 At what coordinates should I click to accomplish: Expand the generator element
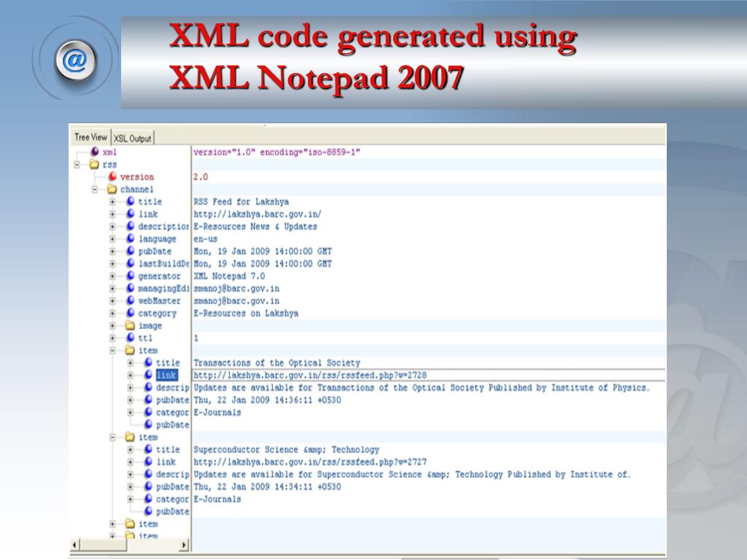click(x=112, y=276)
